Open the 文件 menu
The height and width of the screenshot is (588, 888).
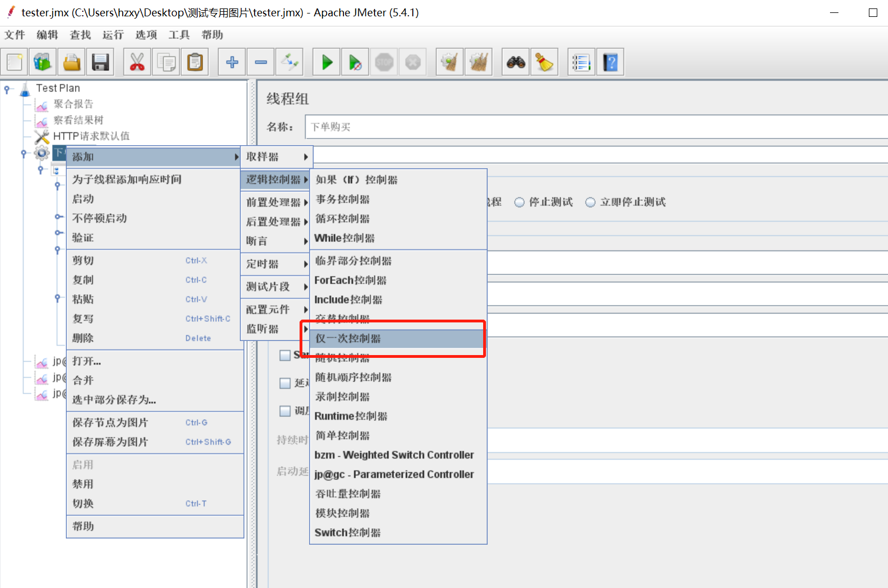[15, 35]
